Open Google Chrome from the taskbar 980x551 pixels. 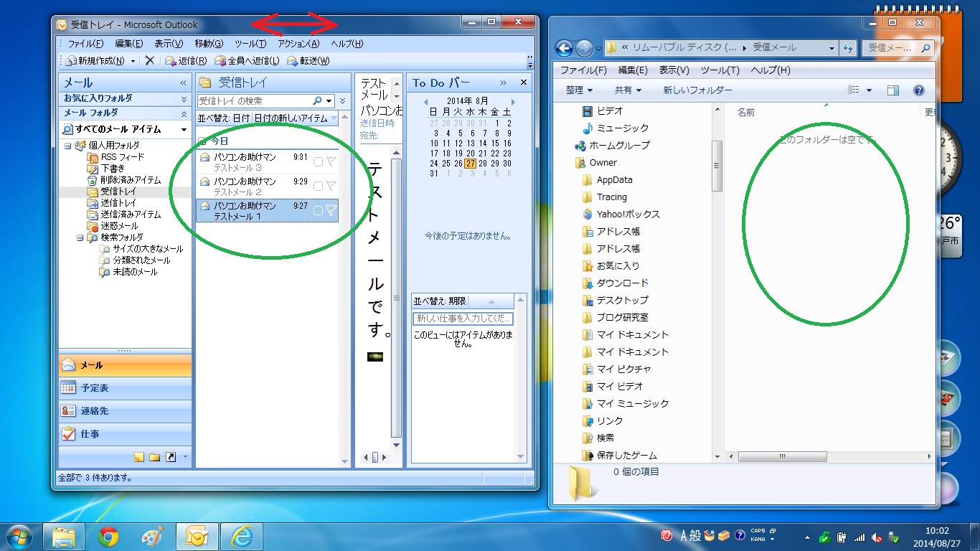[x=108, y=536]
